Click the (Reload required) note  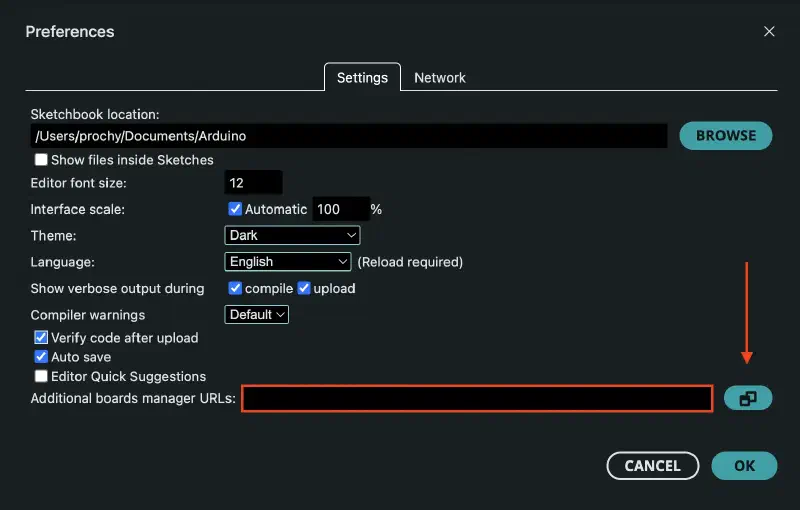click(410, 262)
